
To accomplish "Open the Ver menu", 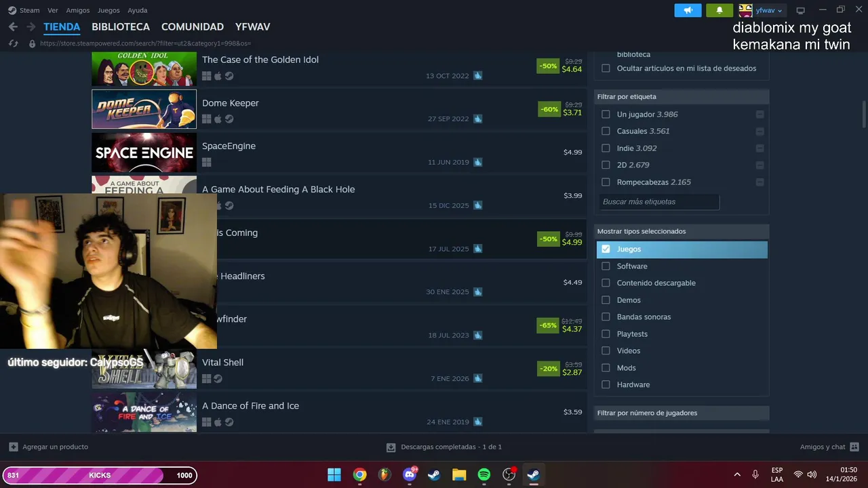I will coord(53,10).
